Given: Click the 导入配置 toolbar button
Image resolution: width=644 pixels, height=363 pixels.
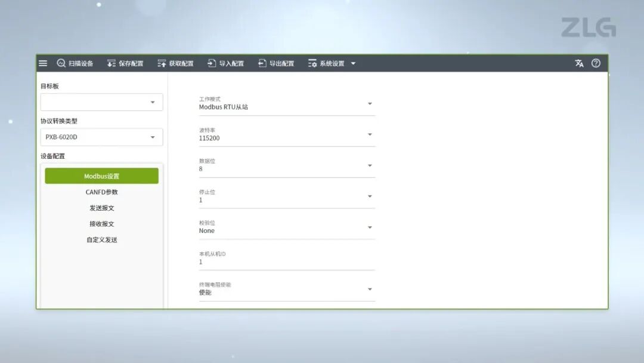Looking at the screenshot, I should coord(225,63).
